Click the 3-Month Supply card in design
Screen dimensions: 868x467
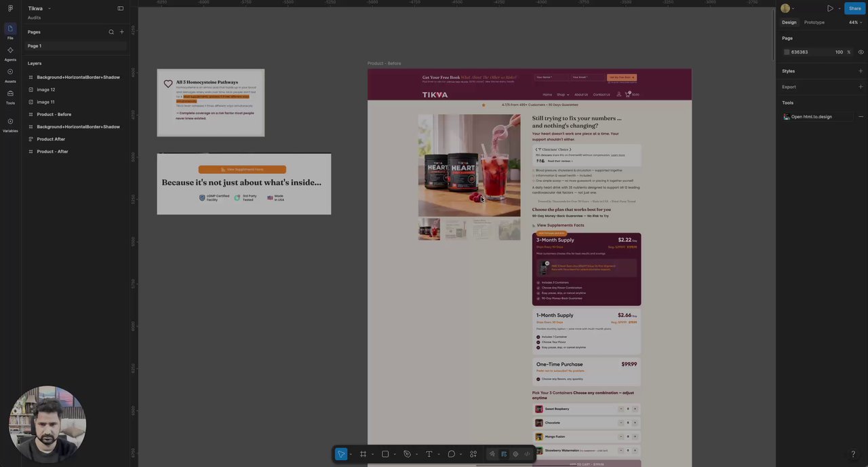(x=587, y=269)
